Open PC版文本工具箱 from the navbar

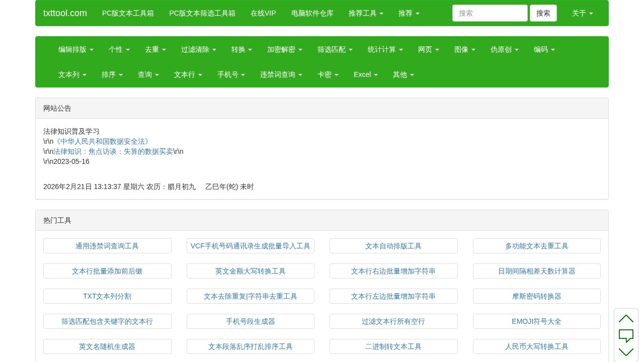click(x=128, y=13)
